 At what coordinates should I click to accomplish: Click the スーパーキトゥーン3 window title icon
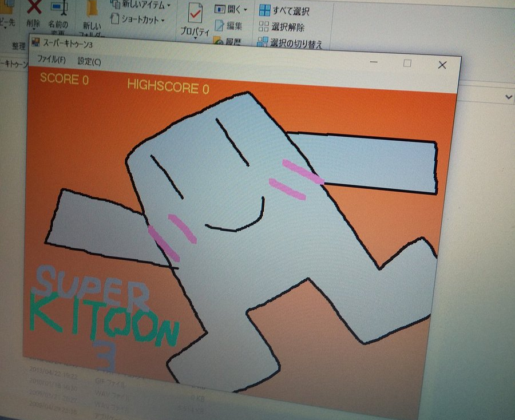point(35,42)
